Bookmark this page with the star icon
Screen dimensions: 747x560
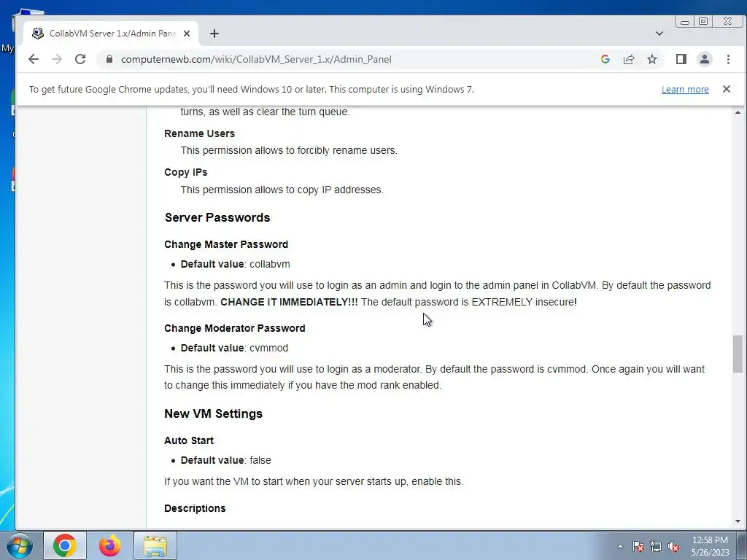coord(651,59)
